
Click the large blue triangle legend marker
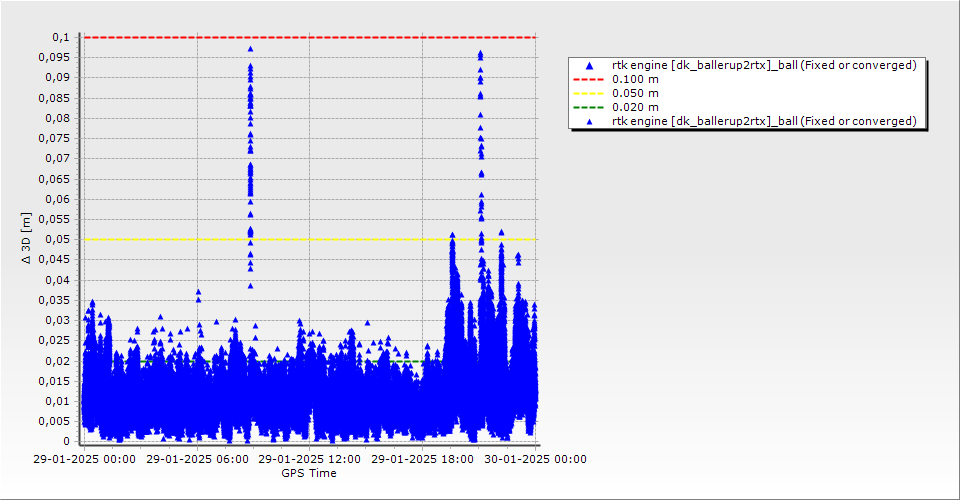coord(589,65)
